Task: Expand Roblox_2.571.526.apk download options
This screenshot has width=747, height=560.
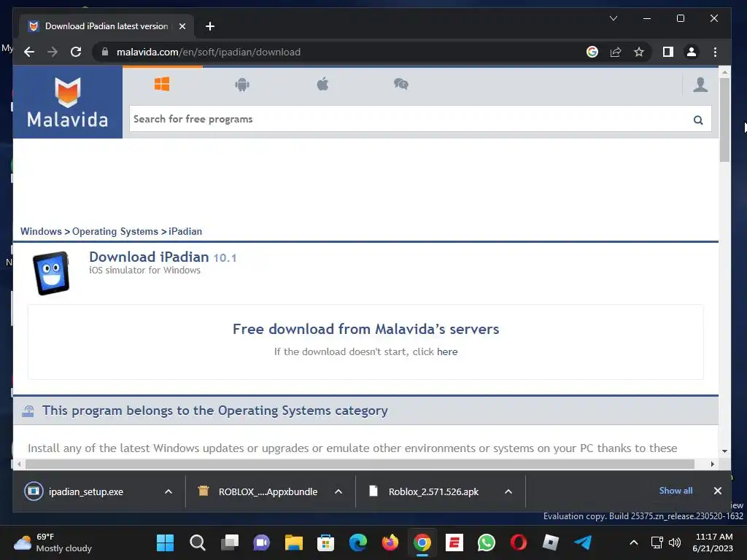Action: (x=508, y=491)
